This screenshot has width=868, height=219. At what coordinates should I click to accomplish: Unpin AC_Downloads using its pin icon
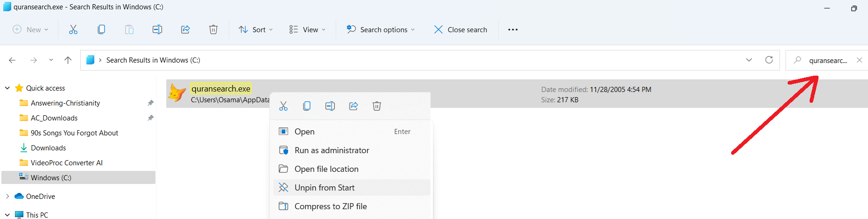150,118
